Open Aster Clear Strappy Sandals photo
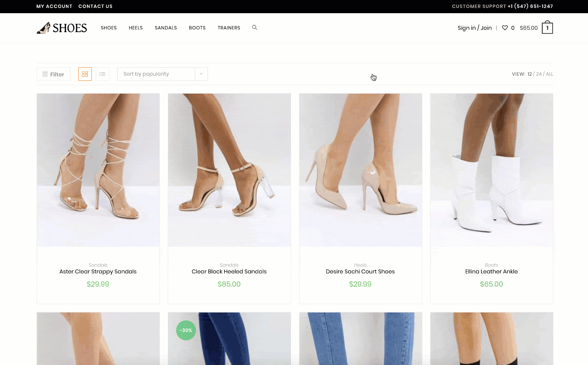588x365 pixels. point(98,170)
